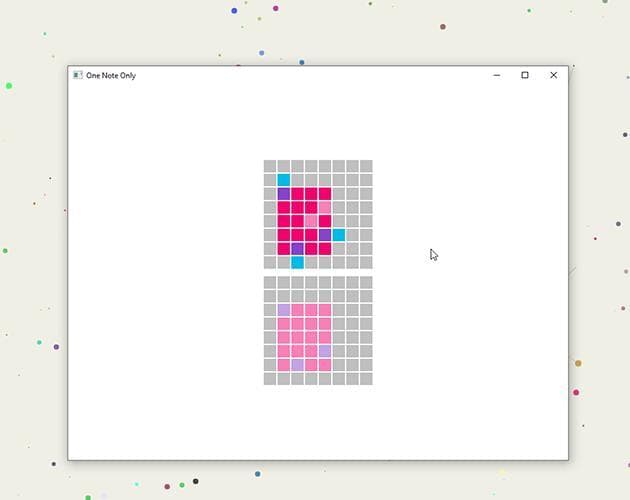Select magenta cell at bottom-left corner of upper block
Screen dimensions: 630x500
(x=284, y=249)
